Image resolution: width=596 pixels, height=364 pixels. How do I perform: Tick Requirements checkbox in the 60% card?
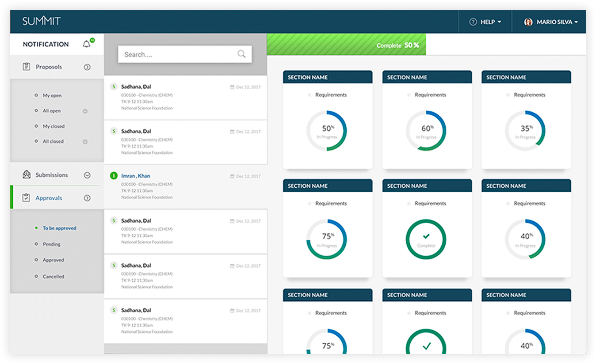(409, 95)
